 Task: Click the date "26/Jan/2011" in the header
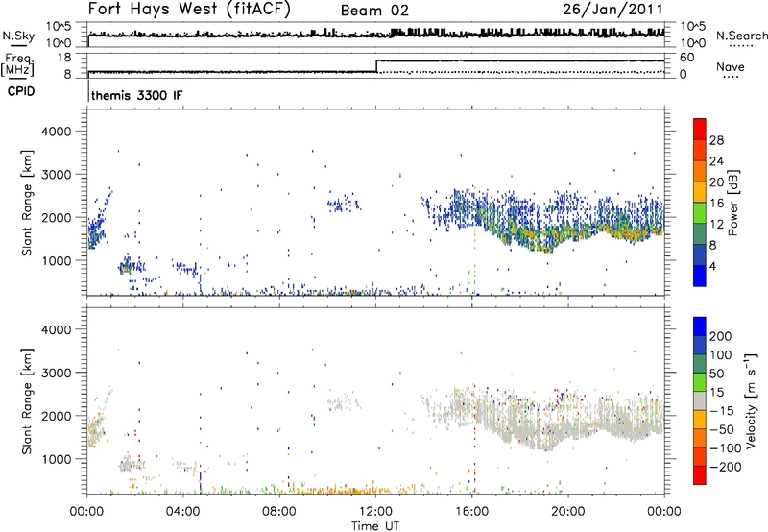pos(612,10)
